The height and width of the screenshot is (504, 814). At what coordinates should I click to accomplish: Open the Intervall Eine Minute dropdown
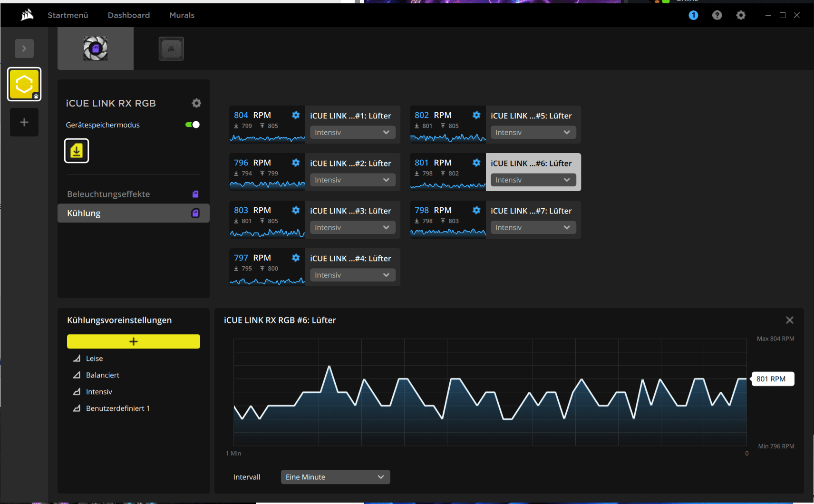336,477
